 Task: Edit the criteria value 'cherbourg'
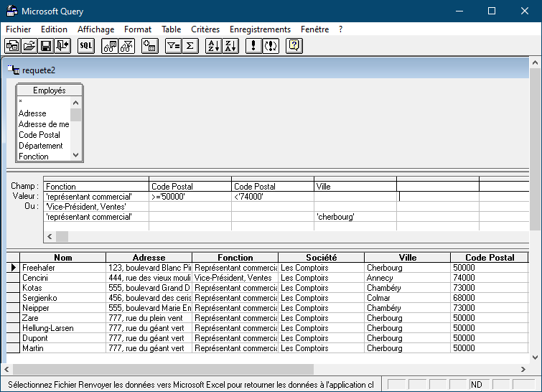(x=355, y=217)
